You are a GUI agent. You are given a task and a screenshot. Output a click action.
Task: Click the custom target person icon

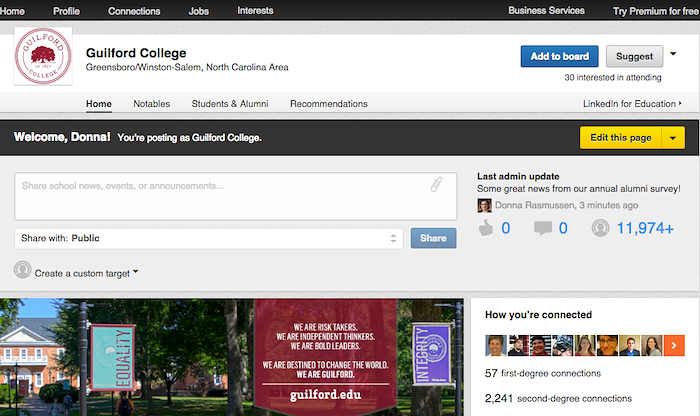click(x=22, y=270)
